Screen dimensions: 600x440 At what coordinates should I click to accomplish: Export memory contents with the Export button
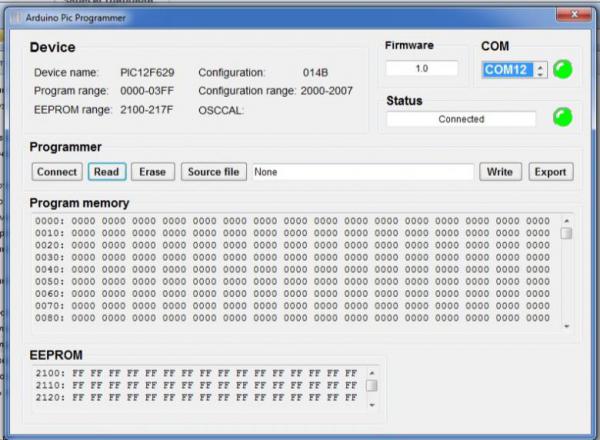click(x=551, y=172)
